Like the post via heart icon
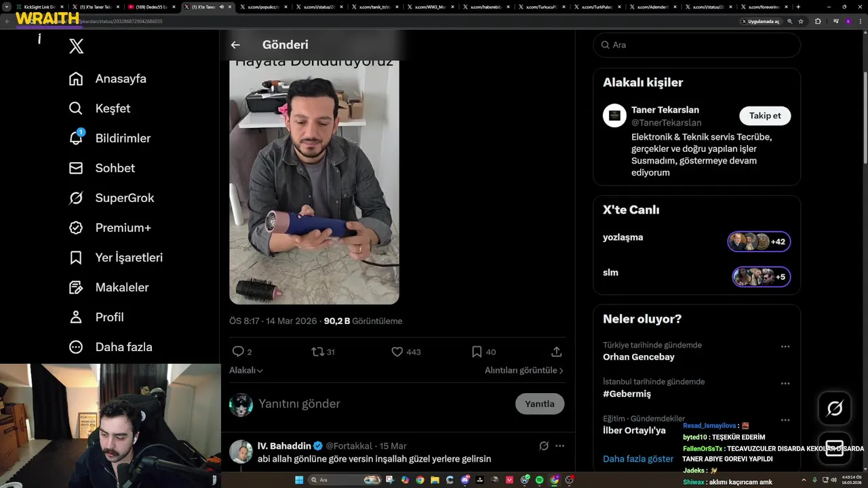868x488 pixels. [397, 352]
